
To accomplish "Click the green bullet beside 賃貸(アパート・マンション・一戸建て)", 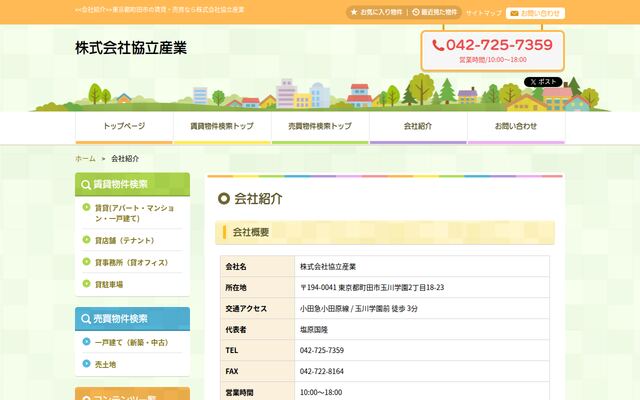I will click(86, 207).
